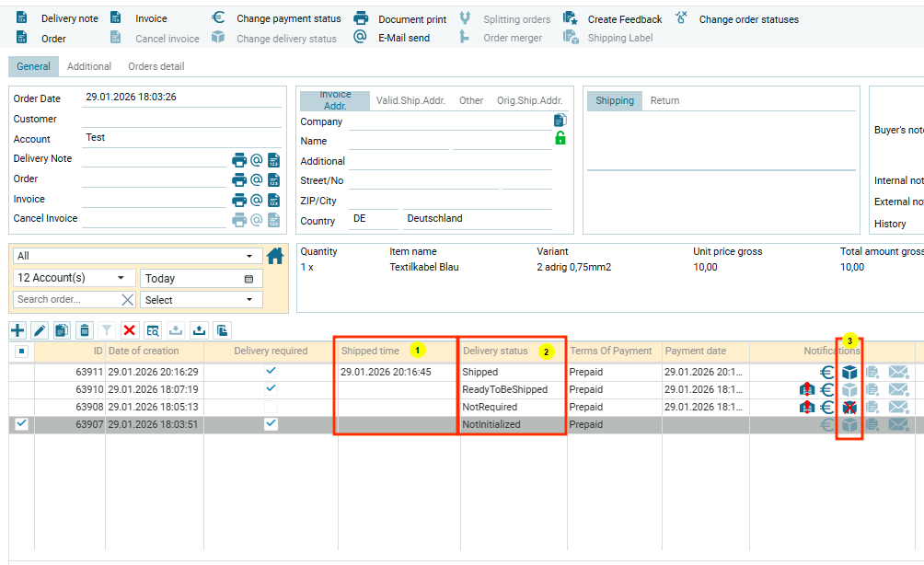Click the delete order trash icon
The image size is (924, 565).
84,330
